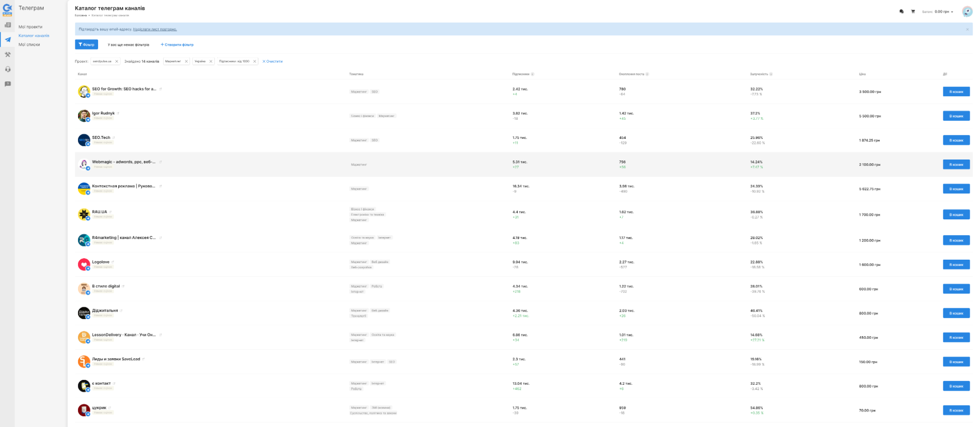Click the є контакт channel avatar

tap(84, 386)
